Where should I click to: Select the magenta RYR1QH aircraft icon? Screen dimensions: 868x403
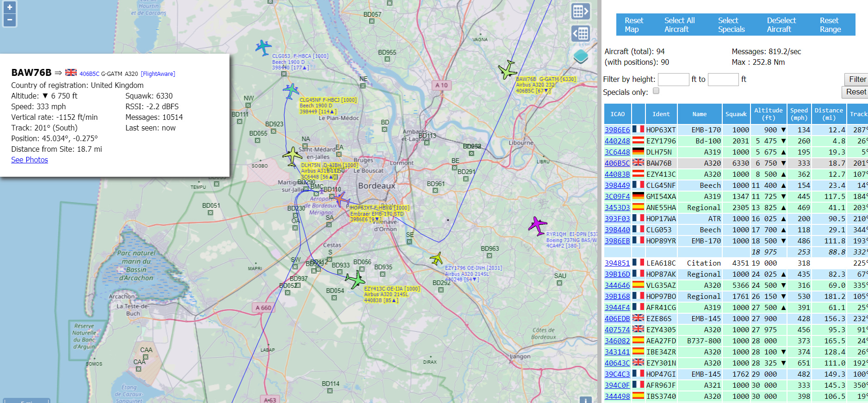click(537, 225)
